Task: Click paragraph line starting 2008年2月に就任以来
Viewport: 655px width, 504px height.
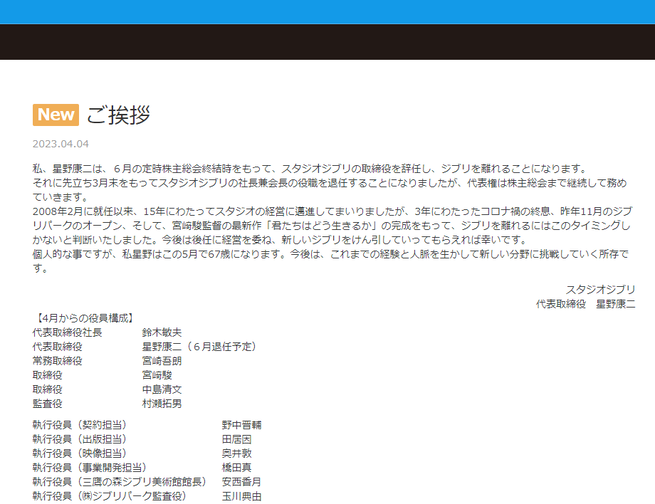Action: tap(333, 211)
